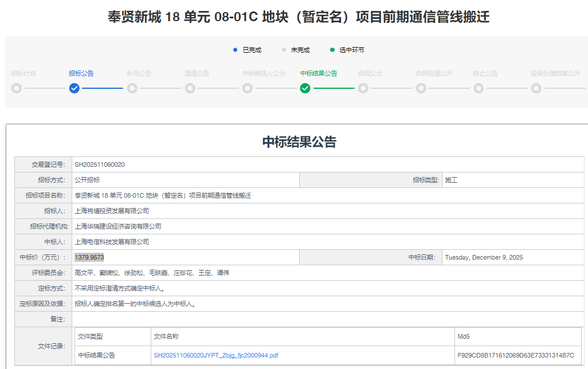Click the step circle under 终止公告
Viewport: 588px width, 369px height.
click(x=479, y=88)
